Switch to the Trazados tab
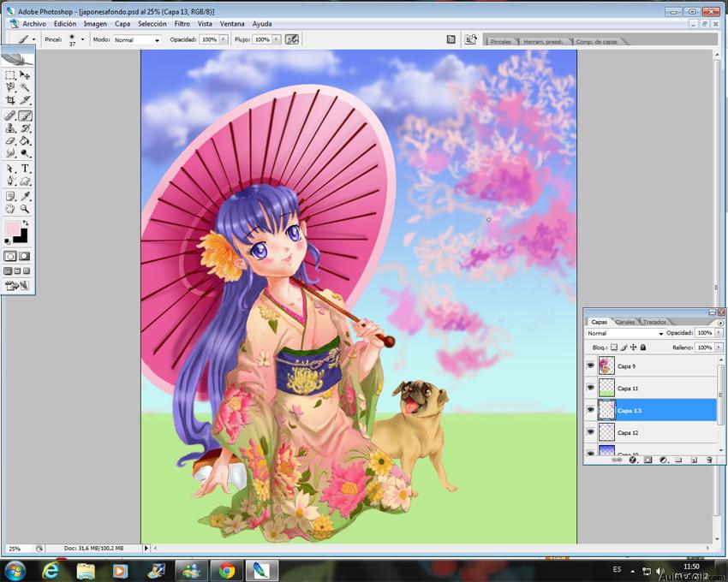728x582 pixels. [654, 322]
